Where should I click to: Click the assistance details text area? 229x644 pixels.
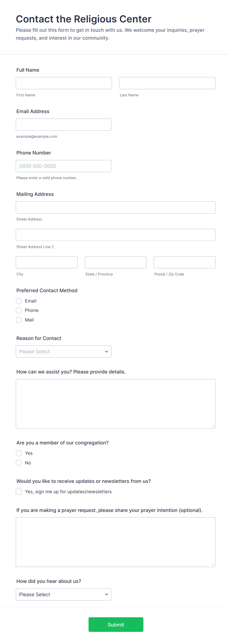click(x=115, y=404)
